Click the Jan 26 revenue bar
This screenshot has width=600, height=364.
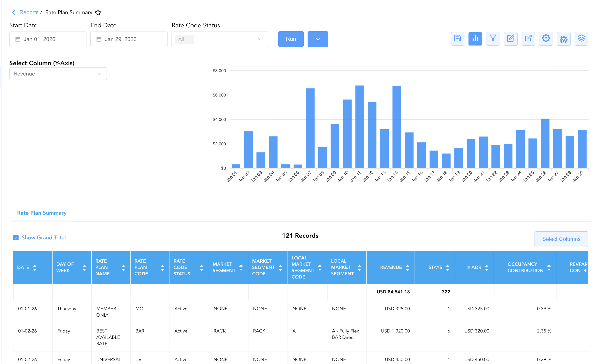(x=545, y=143)
